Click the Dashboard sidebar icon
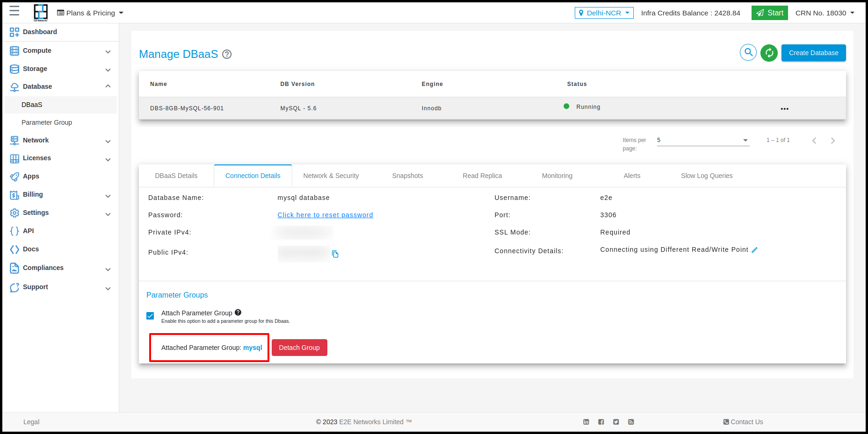The image size is (868, 434). click(14, 32)
